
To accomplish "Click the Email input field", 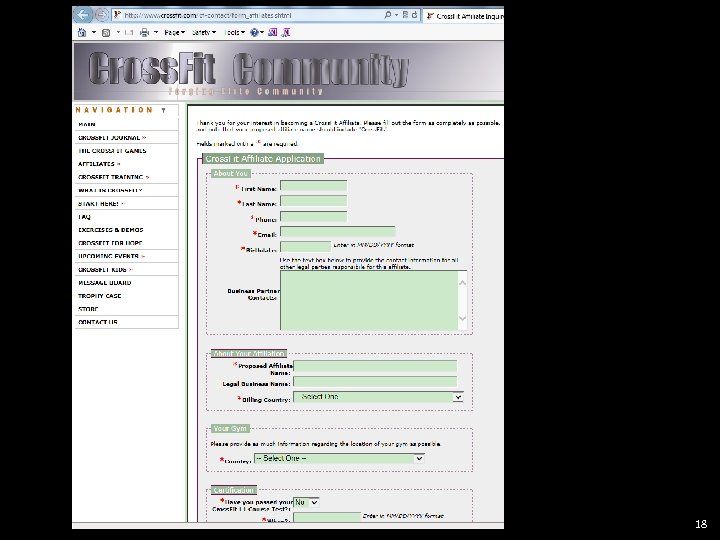I will click(338, 231).
